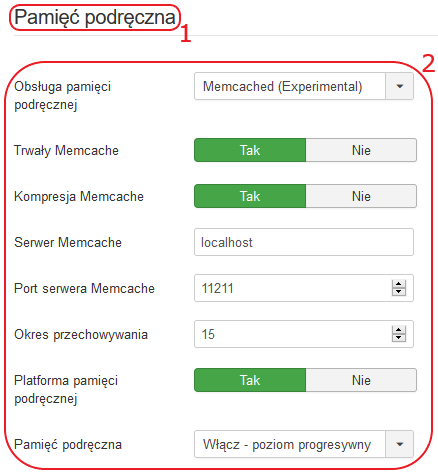Open the Memcached (Experimental) handler dropdown

pos(304,86)
